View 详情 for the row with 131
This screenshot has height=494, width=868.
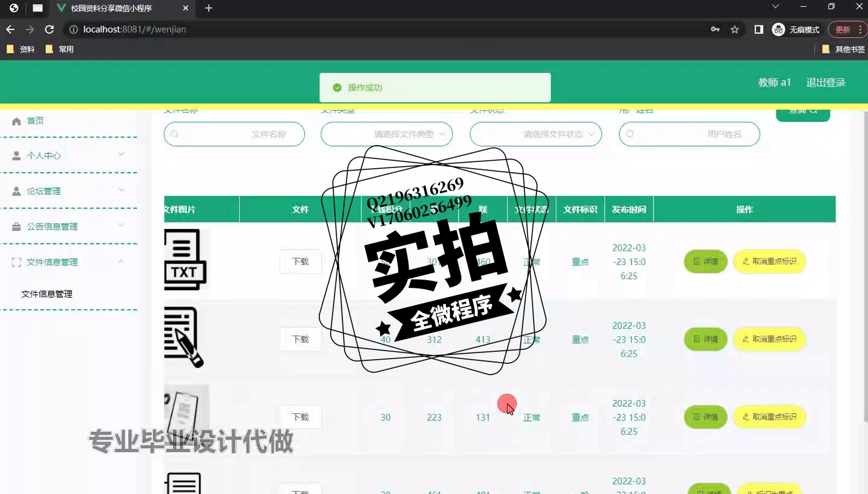point(706,417)
